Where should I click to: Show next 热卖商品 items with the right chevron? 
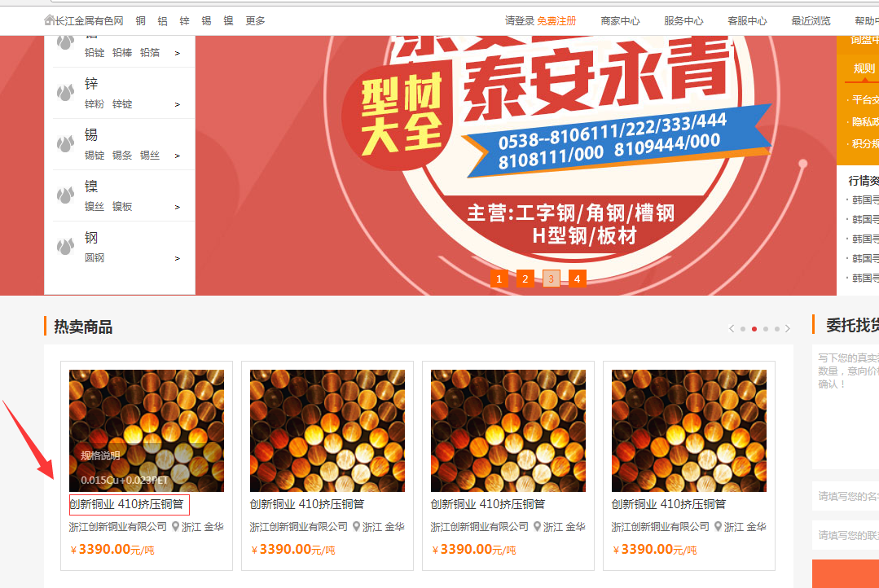[788, 328]
